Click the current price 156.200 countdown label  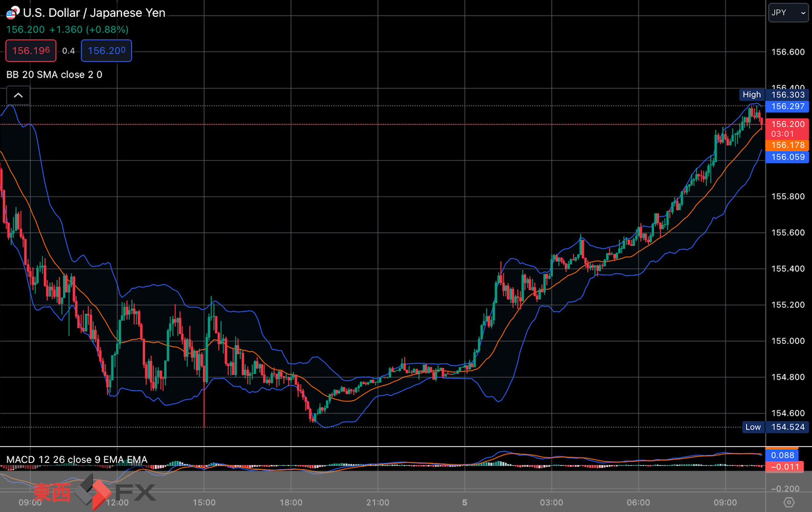[x=787, y=129]
